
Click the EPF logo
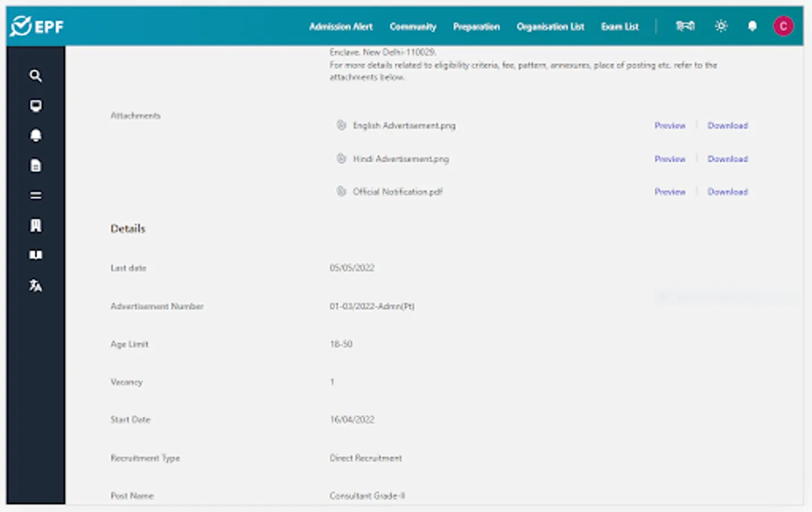pos(37,26)
